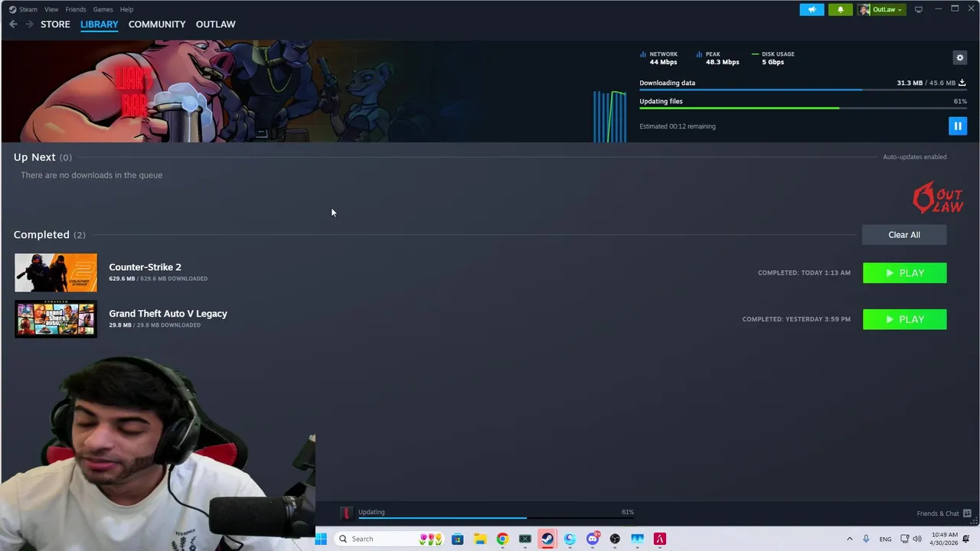Click the download size icon beside 45.6 MB
Screen dimensions: 980x551
(x=962, y=83)
